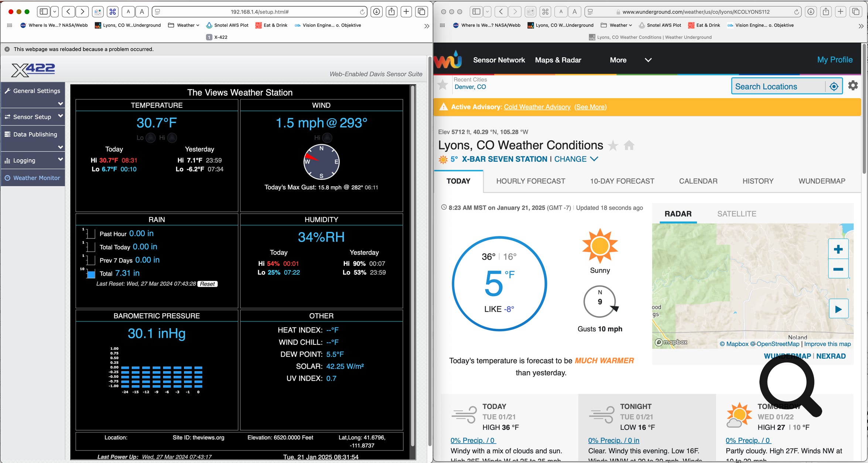
Task: Click the right Safari vertical scrollbar
Action: 864,109
